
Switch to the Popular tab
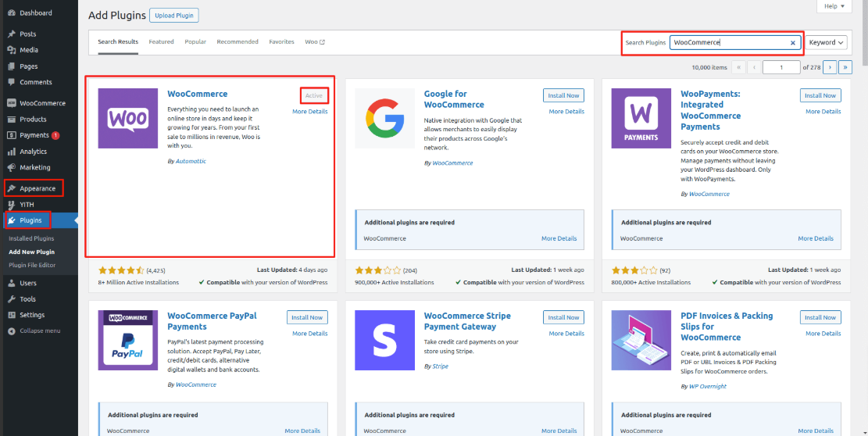pos(195,42)
